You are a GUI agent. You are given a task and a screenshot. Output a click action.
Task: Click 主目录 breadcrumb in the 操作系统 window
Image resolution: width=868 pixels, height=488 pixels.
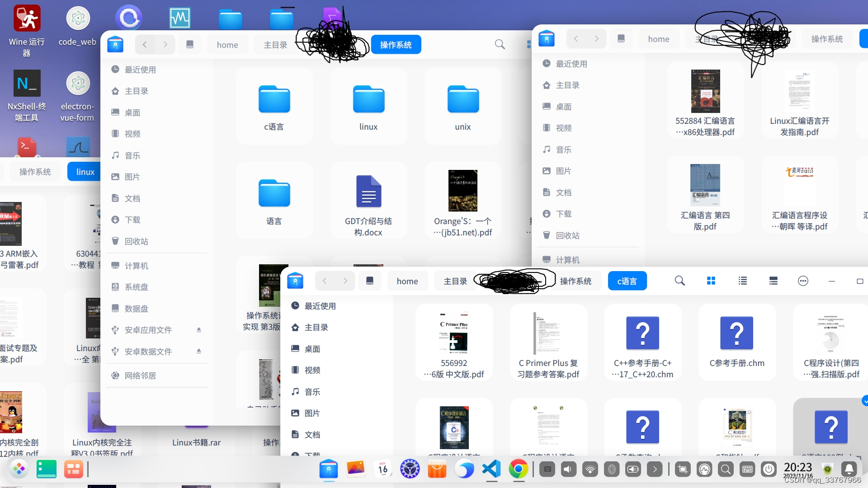[275, 45]
